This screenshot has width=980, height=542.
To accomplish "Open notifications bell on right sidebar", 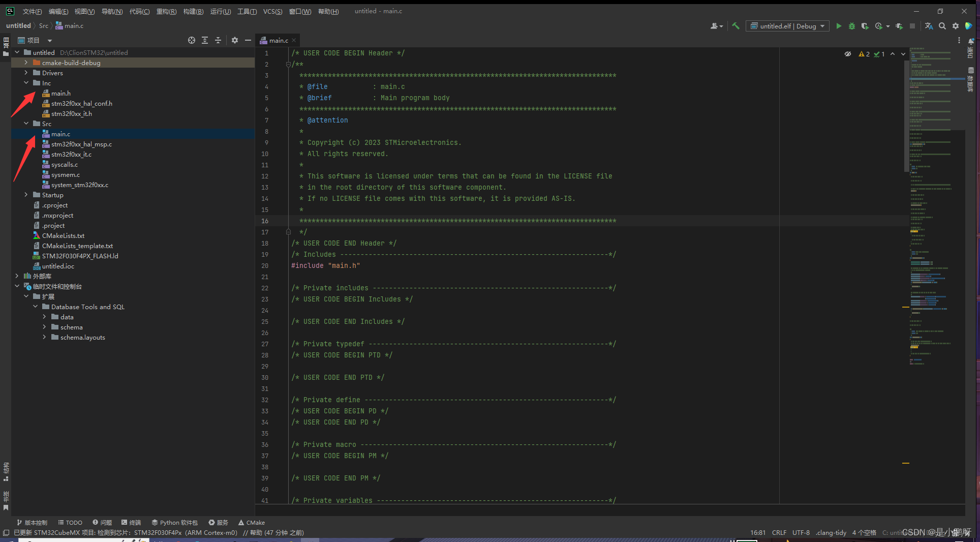I will coord(971,41).
